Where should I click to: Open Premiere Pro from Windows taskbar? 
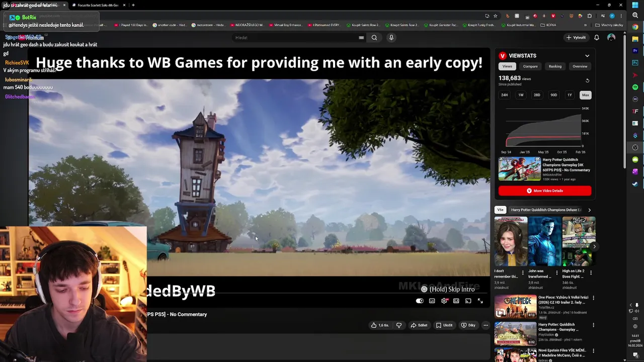pyautogui.click(x=635, y=51)
